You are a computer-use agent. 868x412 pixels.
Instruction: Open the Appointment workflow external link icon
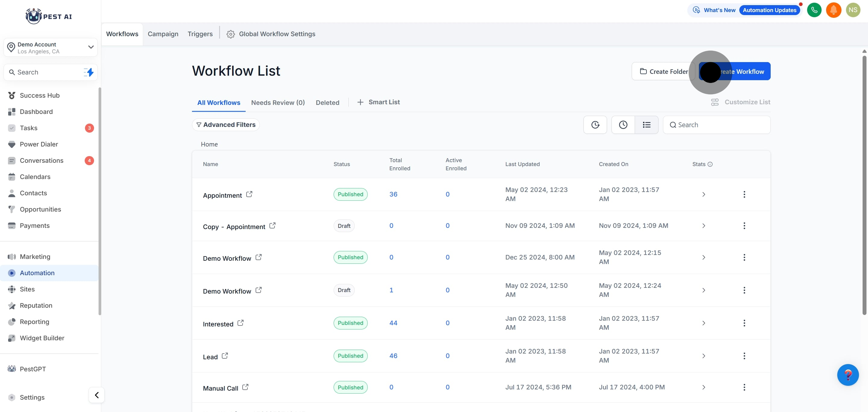coord(249,194)
